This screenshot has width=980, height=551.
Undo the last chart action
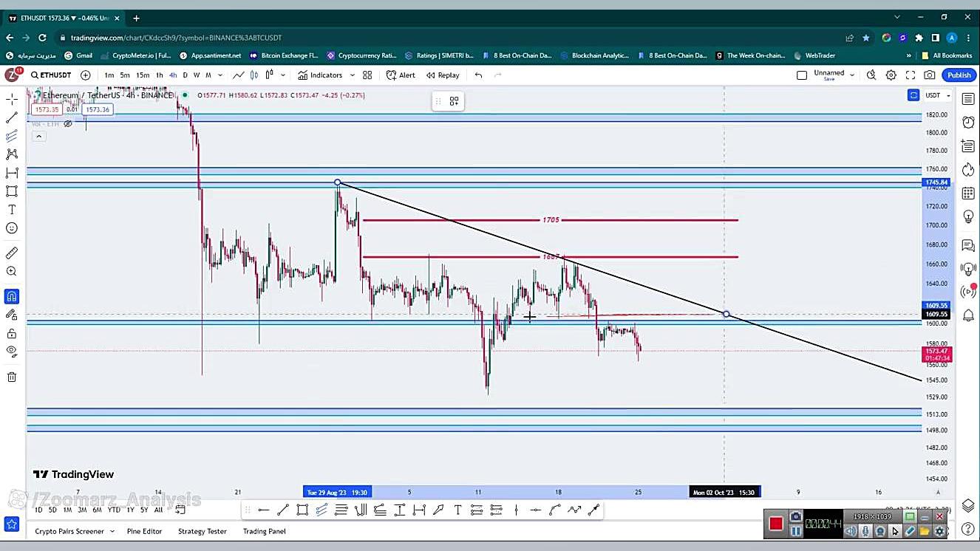point(479,75)
